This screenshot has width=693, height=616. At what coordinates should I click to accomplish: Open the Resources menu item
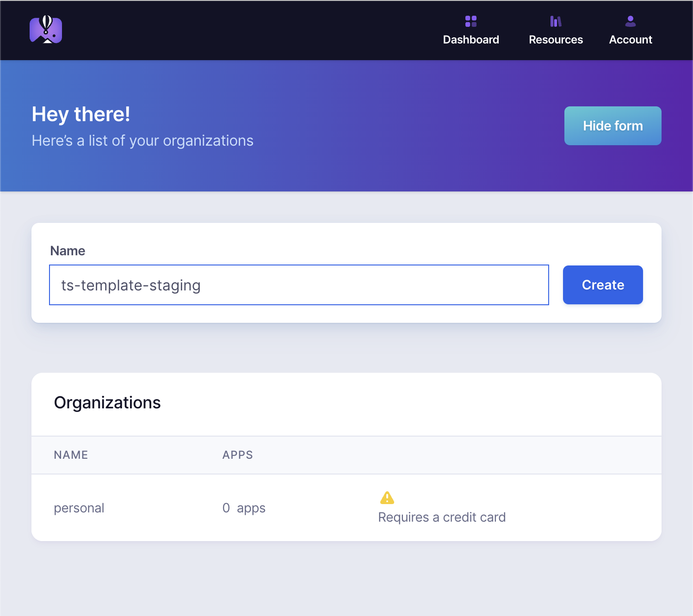pos(556,31)
